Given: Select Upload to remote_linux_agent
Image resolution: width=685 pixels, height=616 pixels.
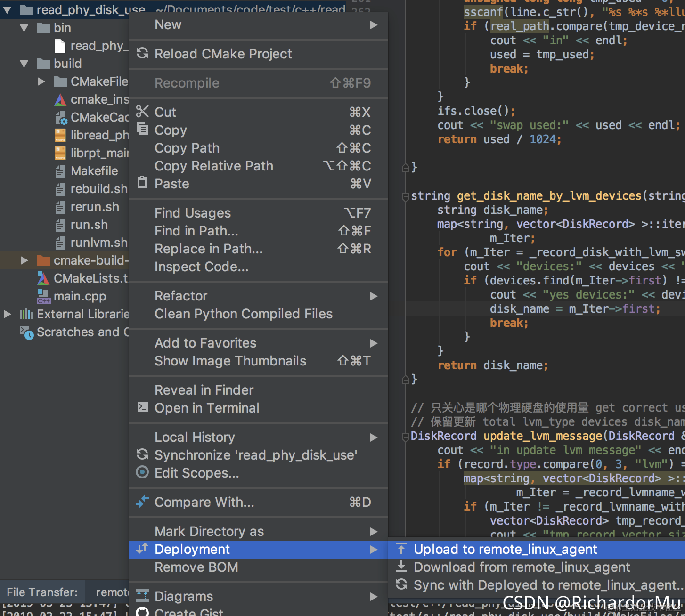Looking at the screenshot, I should [537, 549].
